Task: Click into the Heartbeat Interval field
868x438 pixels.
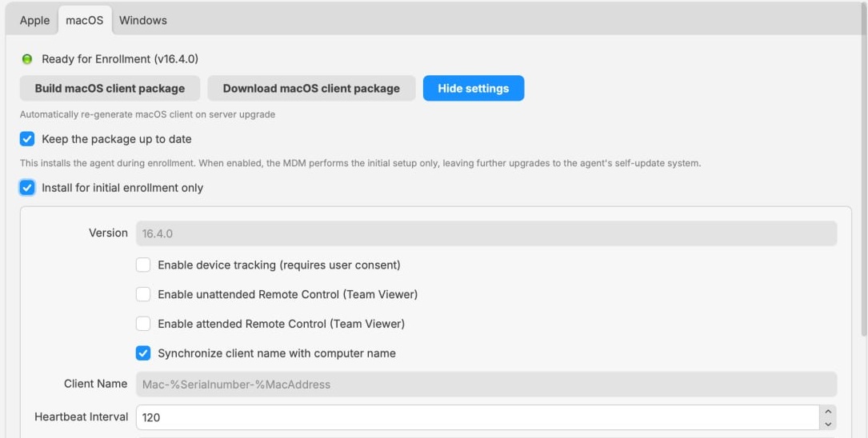Action: point(478,417)
